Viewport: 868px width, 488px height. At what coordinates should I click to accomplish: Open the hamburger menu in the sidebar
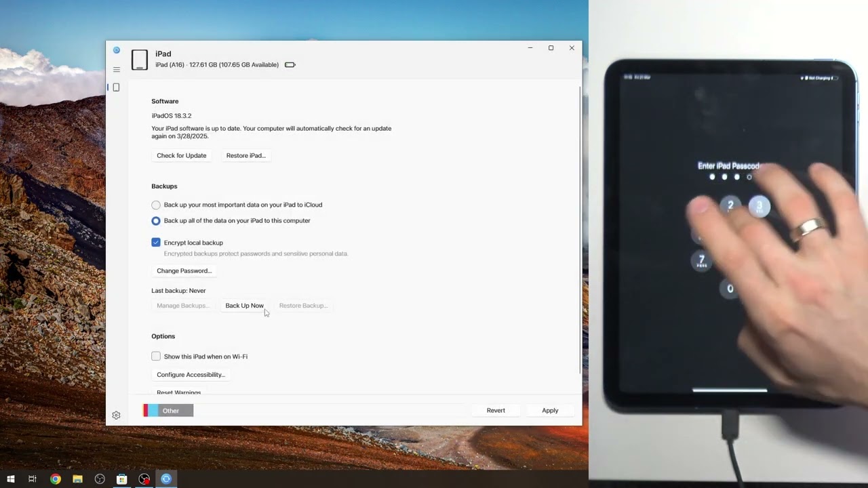click(117, 70)
